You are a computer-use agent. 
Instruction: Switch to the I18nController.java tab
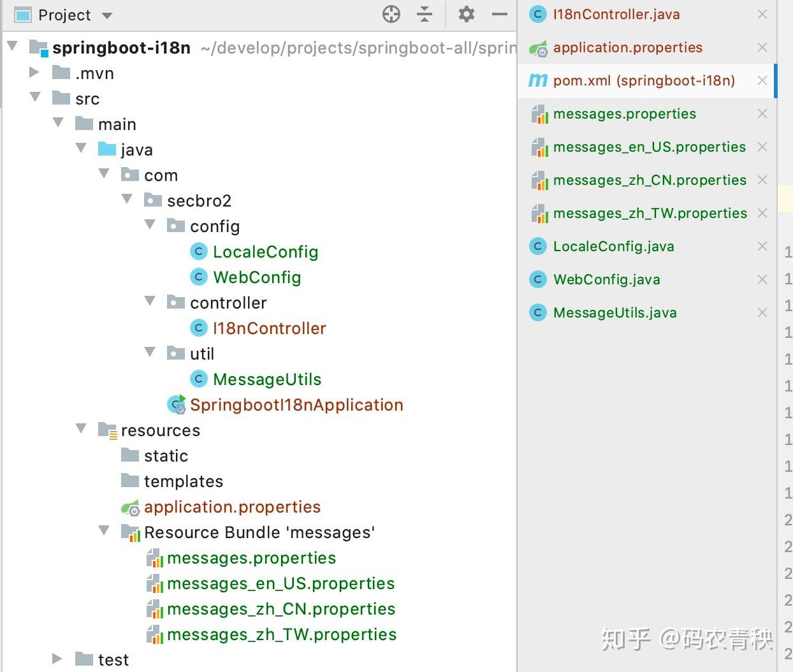pyautogui.click(x=615, y=14)
